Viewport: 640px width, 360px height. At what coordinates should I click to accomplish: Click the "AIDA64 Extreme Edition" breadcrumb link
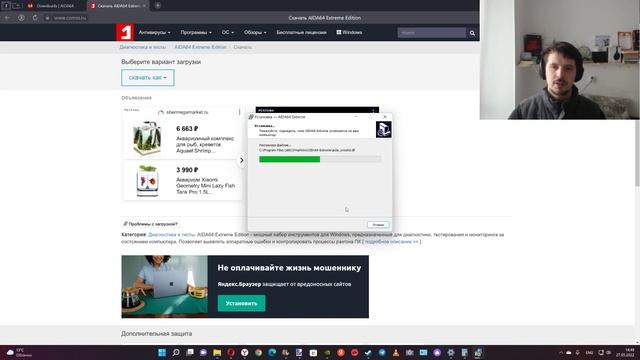200,47
